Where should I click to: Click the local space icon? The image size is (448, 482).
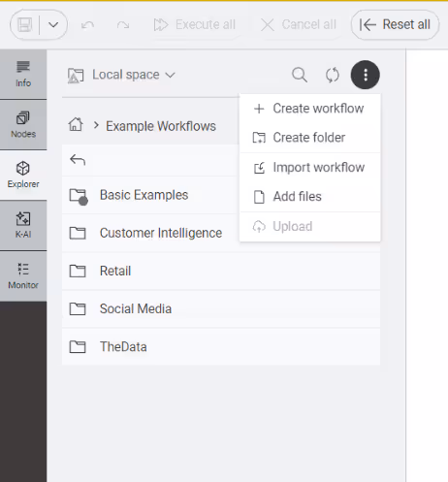tap(76, 76)
